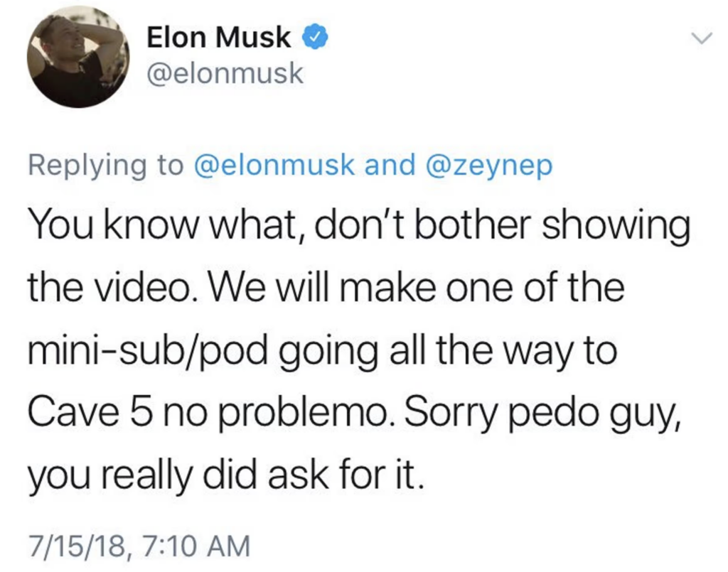This screenshot has width=728, height=572.
Task: Follow the blue @elonmusk mention in reply line
Action: click(x=274, y=165)
